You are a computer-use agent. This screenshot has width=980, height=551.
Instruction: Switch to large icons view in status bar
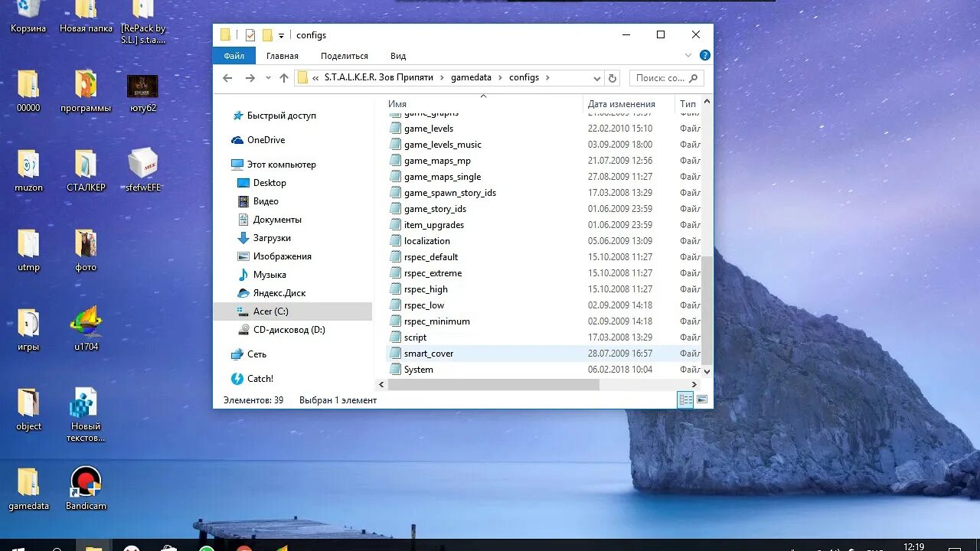[x=702, y=399]
